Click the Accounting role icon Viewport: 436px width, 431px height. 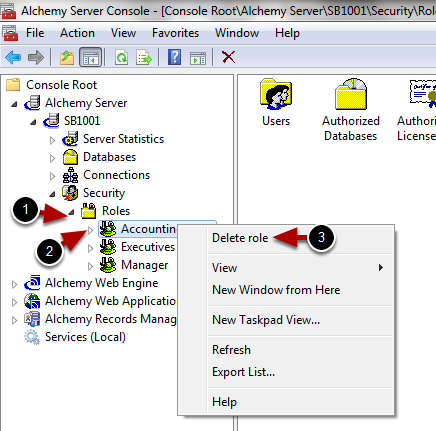(108, 229)
